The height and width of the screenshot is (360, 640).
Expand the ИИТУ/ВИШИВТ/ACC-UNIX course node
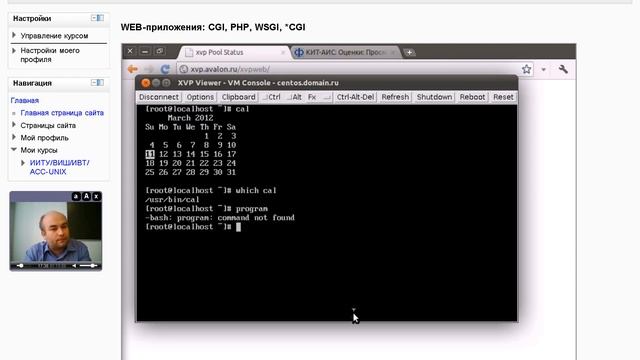pyautogui.click(x=23, y=163)
